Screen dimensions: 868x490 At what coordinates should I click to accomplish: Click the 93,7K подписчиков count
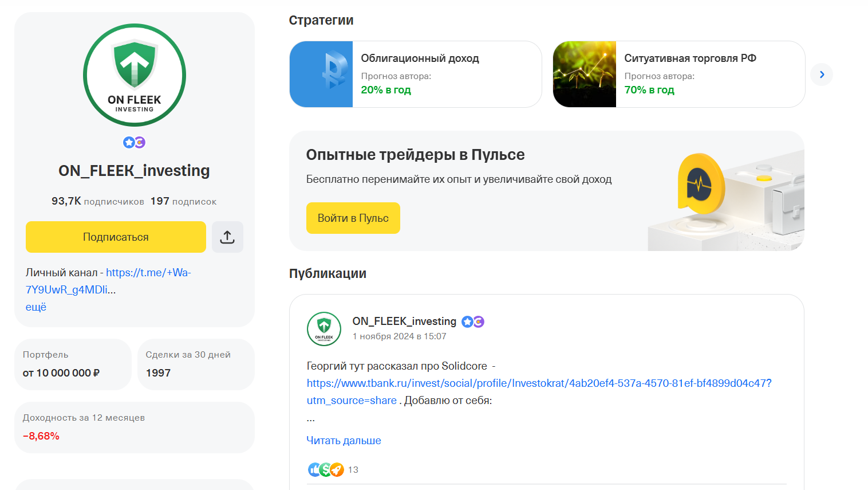pos(98,201)
